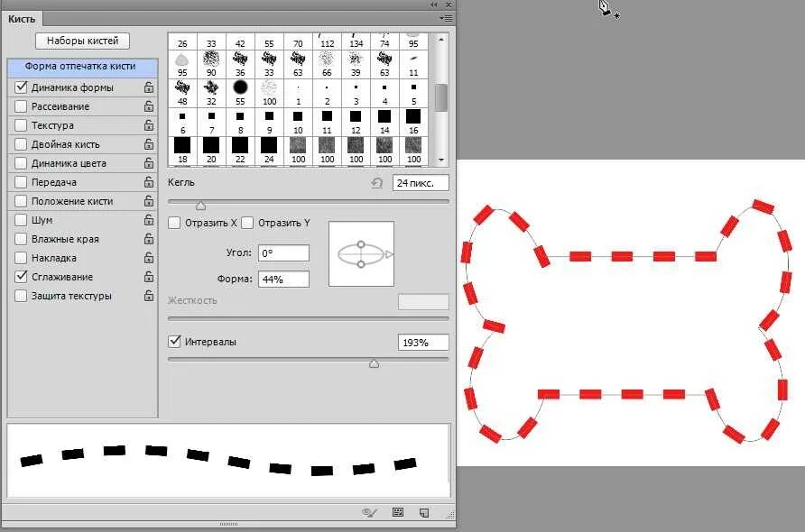Click the lock icon beside Динамика формы

149,87
